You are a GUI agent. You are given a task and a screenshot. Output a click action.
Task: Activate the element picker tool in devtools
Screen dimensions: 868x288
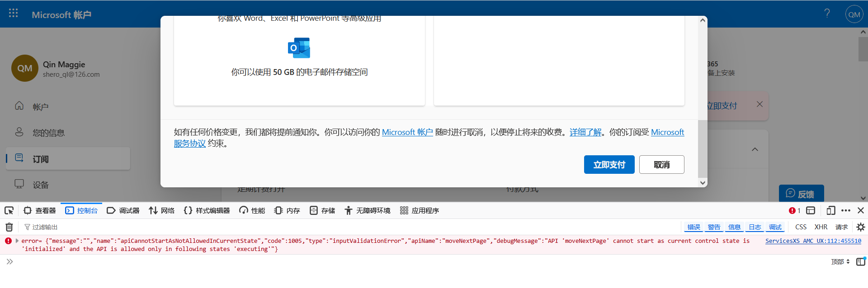[9, 211]
